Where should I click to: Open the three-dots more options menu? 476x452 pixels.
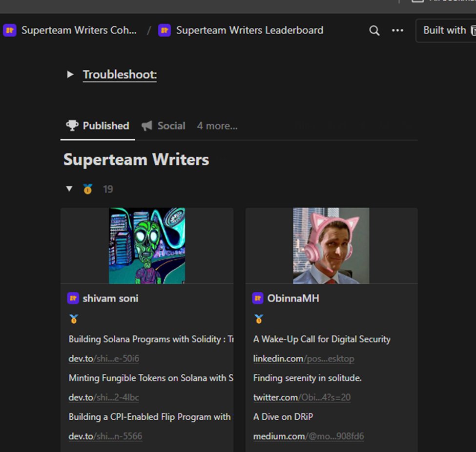397,30
